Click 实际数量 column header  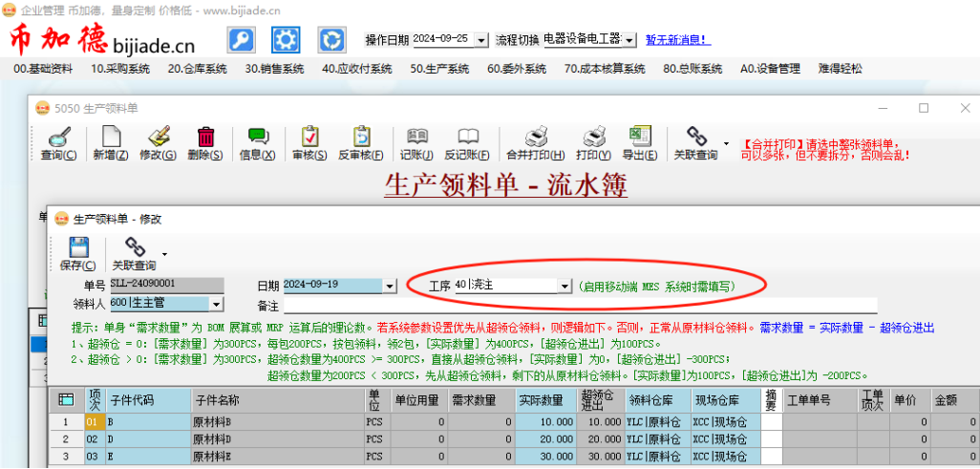545,400
